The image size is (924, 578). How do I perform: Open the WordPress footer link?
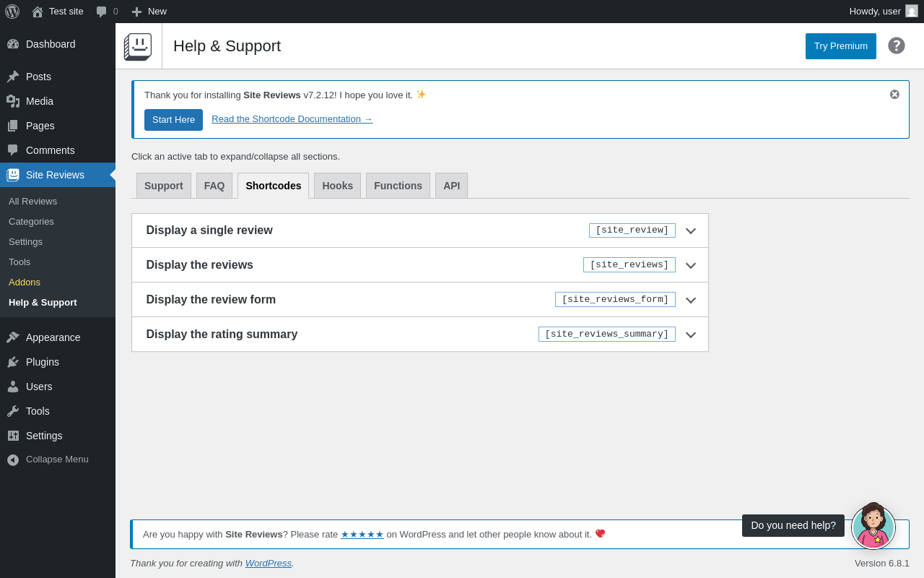pyautogui.click(x=269, y=564)
